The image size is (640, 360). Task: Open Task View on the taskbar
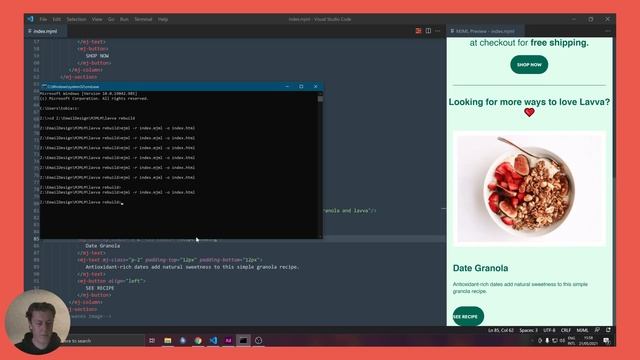point(152,340)
